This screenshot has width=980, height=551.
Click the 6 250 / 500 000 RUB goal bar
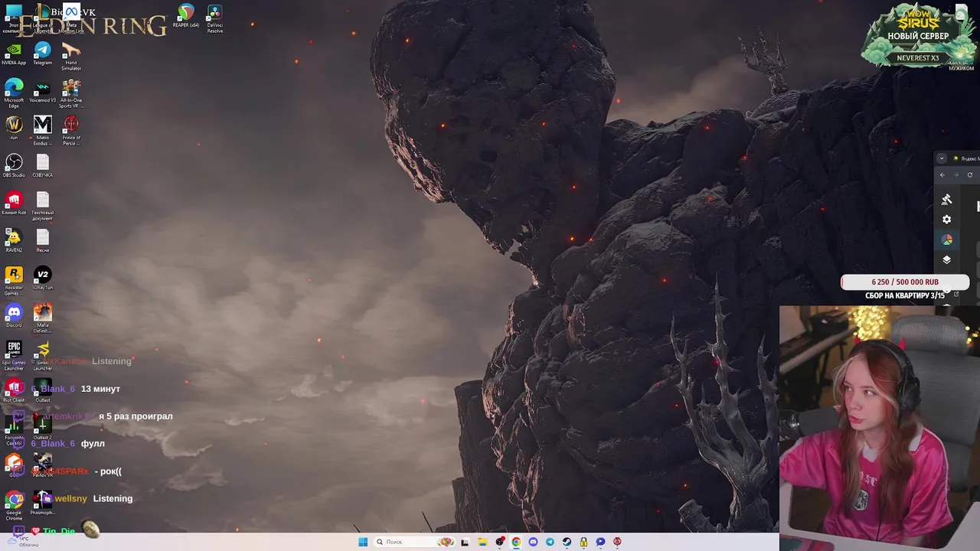pos(905,282)
